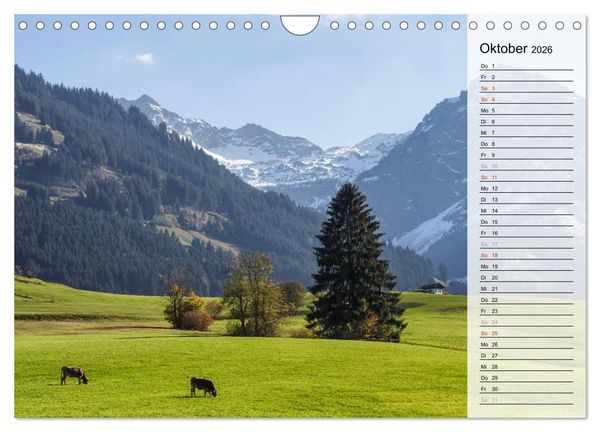Select the "Mi 14" calendar row
Image resolution: width=600 pixels, height=432 pixels.
(x=526, y=210)
